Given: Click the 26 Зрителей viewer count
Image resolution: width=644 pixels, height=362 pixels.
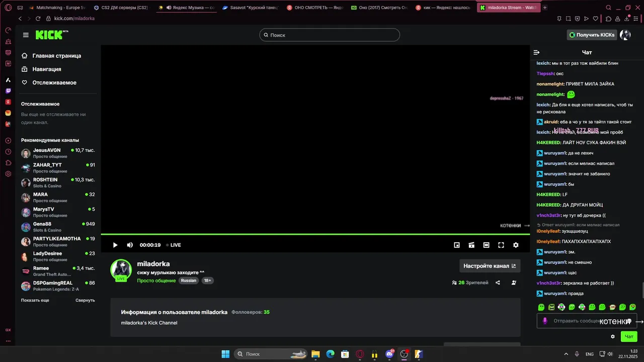Looking at the screenshot, I should tap(470, 283).
